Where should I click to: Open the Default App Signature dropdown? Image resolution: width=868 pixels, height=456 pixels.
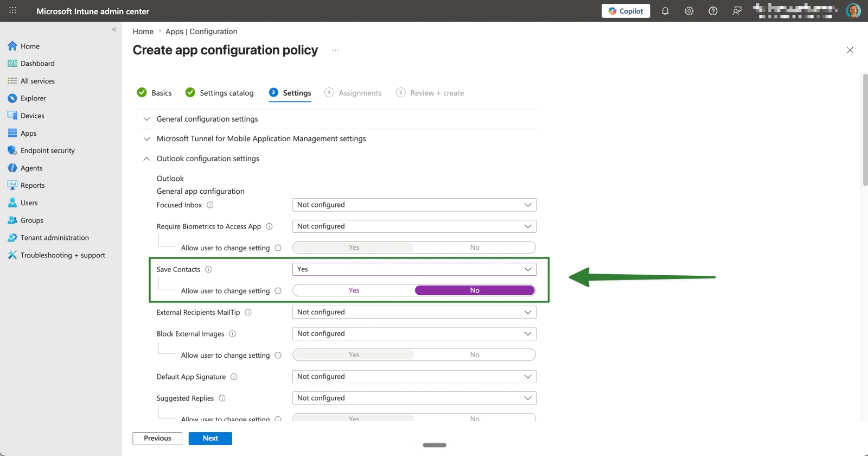click(x=414, y=377)
